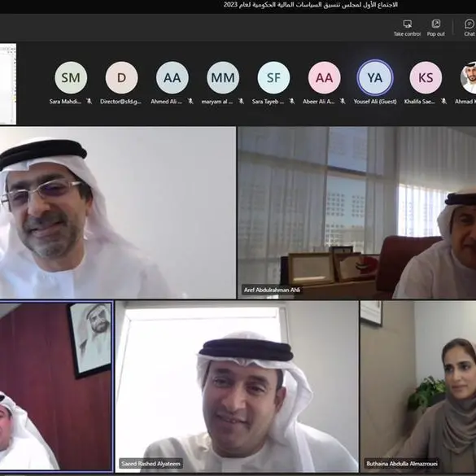This screenshot has width=476, height=476.
Task: Click the KS avatar of Khalifa Sae
Action: (x=426, y=78)
